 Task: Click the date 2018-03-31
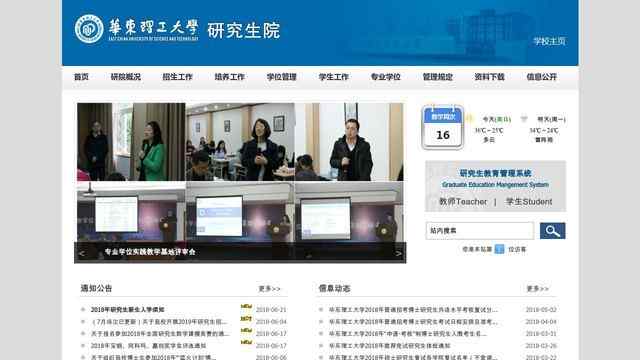(x=541, y=334)
